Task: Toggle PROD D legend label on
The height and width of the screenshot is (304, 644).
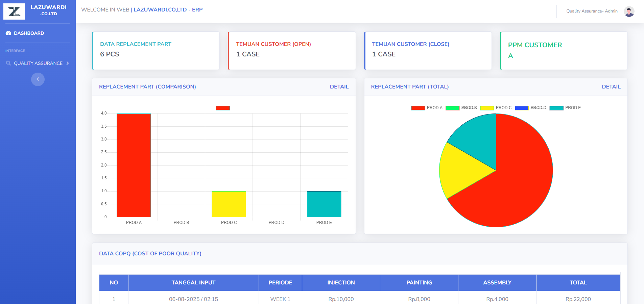Action: (x=538, y=108)
